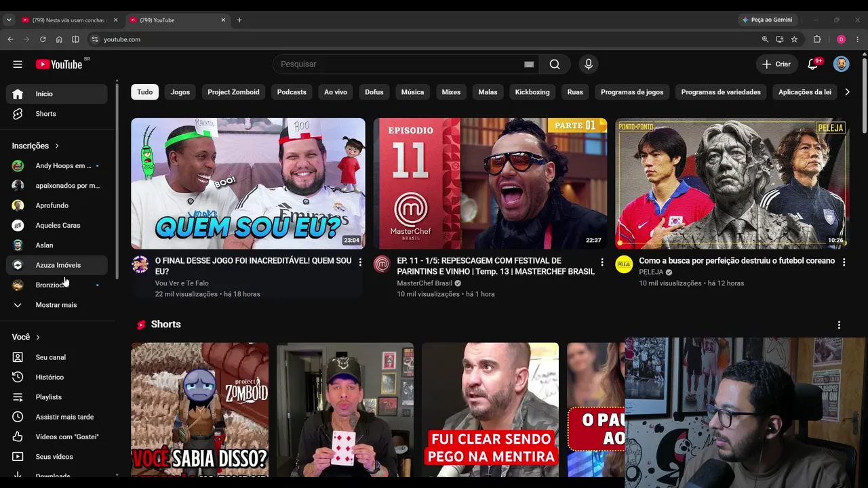Select the Jogos filter chip

[180, 92]
